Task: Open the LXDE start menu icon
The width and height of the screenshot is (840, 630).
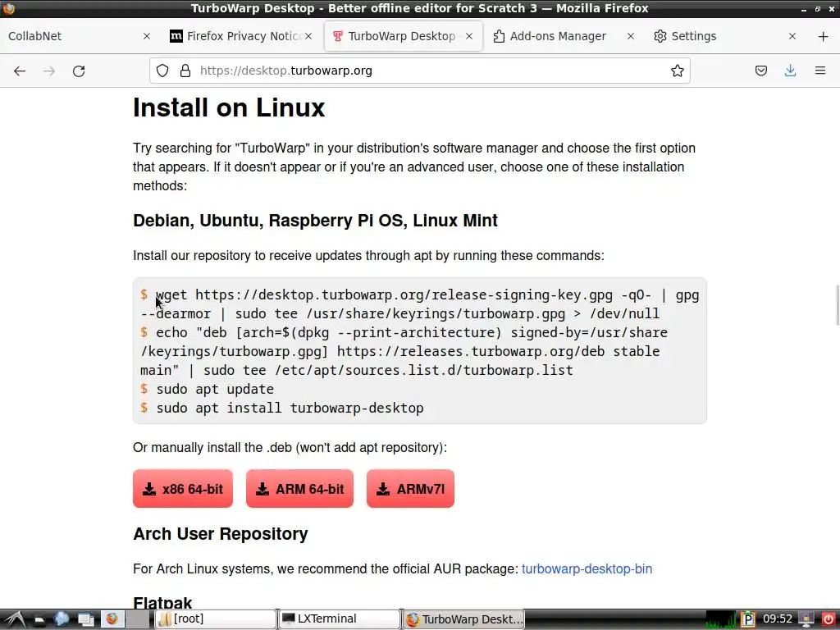Action: 15,619
